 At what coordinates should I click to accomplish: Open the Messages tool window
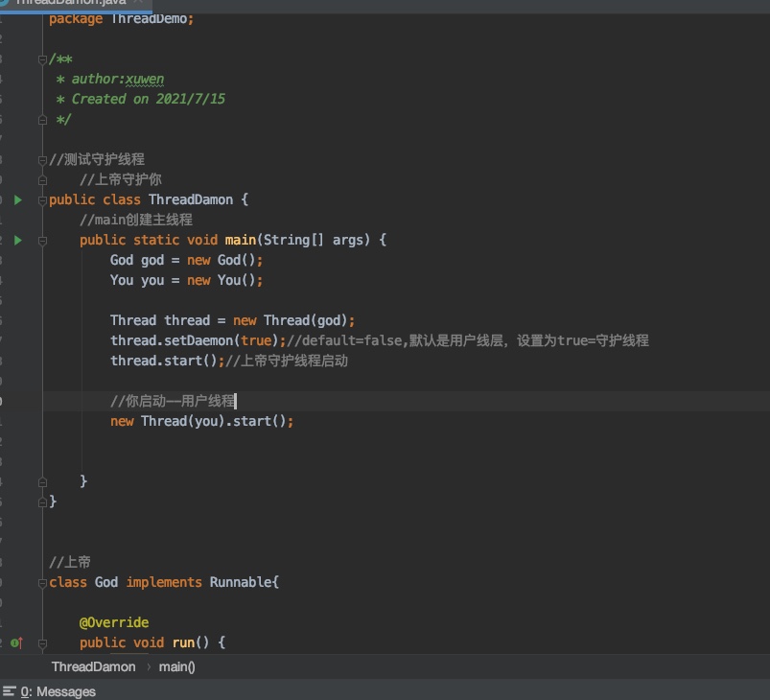(58, 691)
